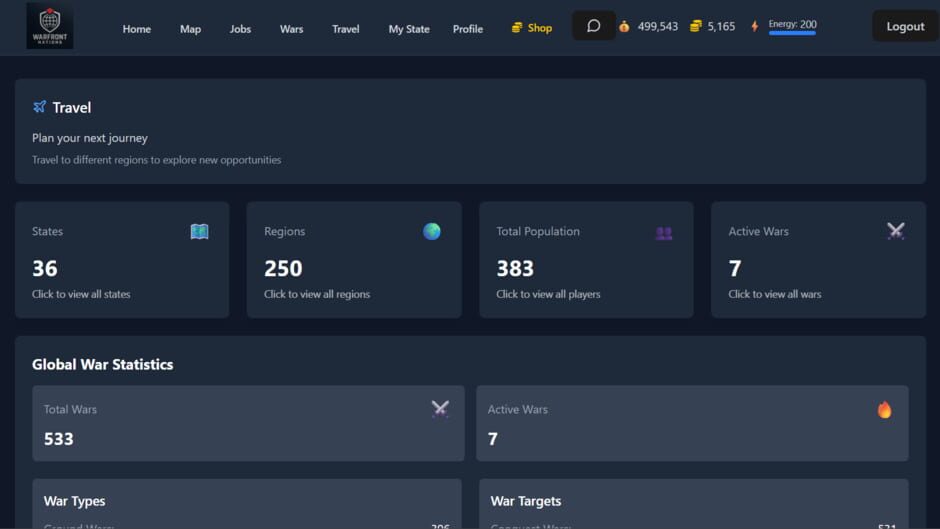Click the Total Population people icon
Screen dimensions: 940x529
[663, 232]
